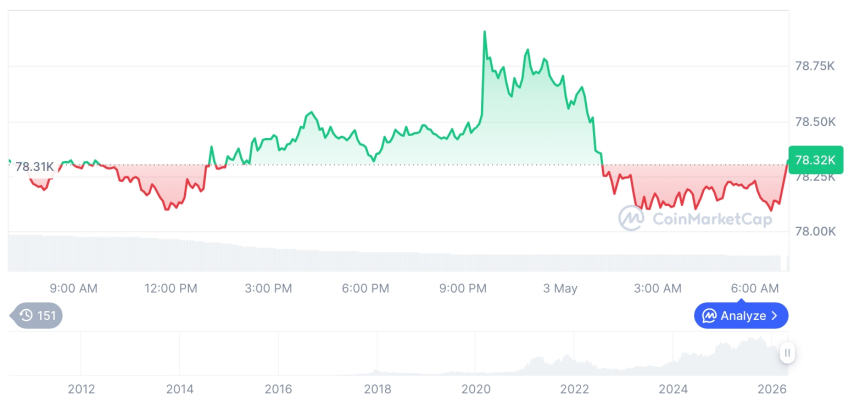Expand Analyze via its chevron arrow
This screenshot has height=401, width=860.
[774, 315]
